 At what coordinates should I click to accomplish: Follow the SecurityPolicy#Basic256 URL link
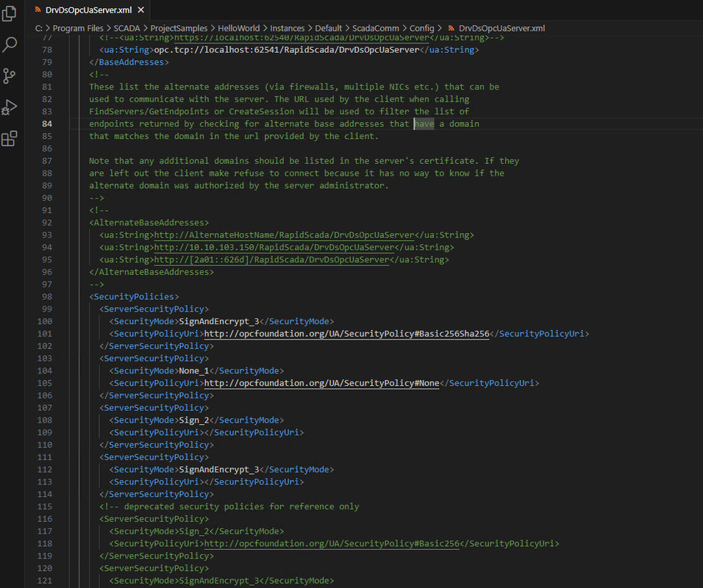click(x=332, y=543)
